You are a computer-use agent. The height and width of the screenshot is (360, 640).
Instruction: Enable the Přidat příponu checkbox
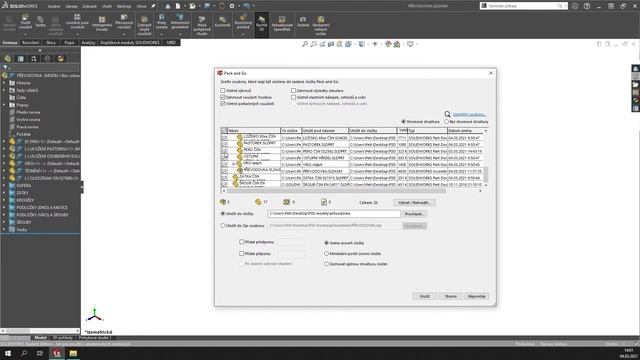(x=242, y=253)
